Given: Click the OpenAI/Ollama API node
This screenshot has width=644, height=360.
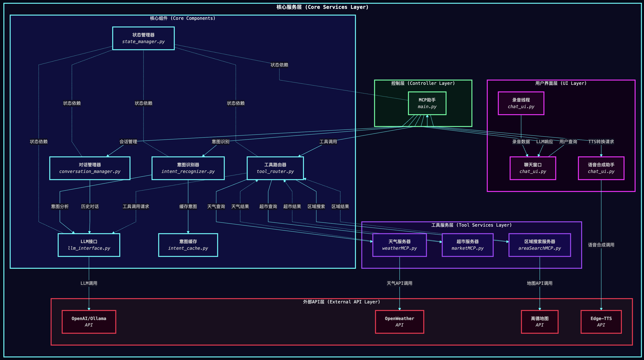Looking at the screenshot, I should coord(89,322).
